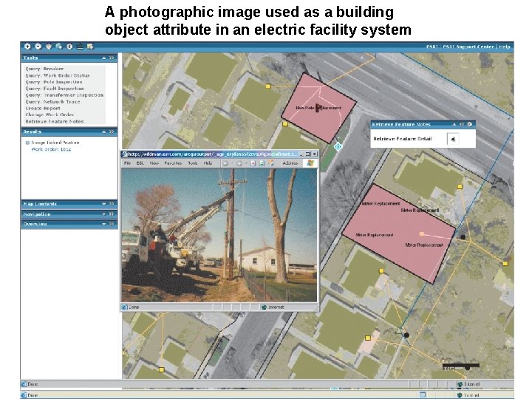Click the Measure tool icon
Screen dimensions: 532x399
click(80, 46)
